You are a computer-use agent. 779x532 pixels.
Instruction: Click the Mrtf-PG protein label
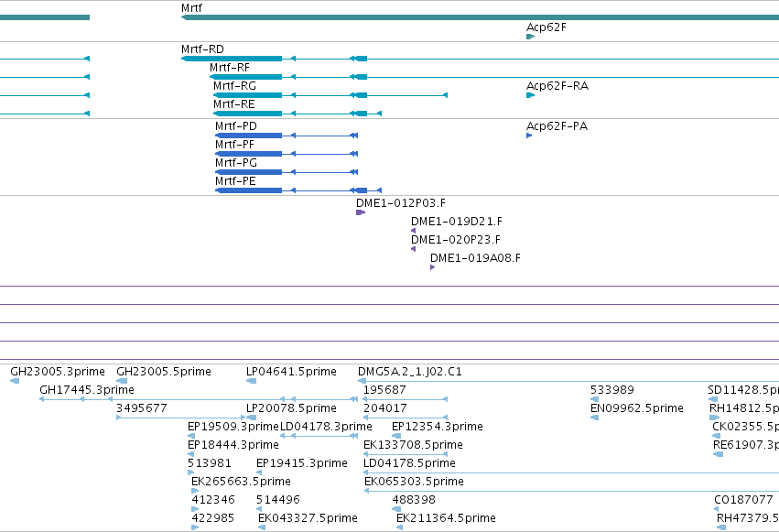[x=236, y=163]
